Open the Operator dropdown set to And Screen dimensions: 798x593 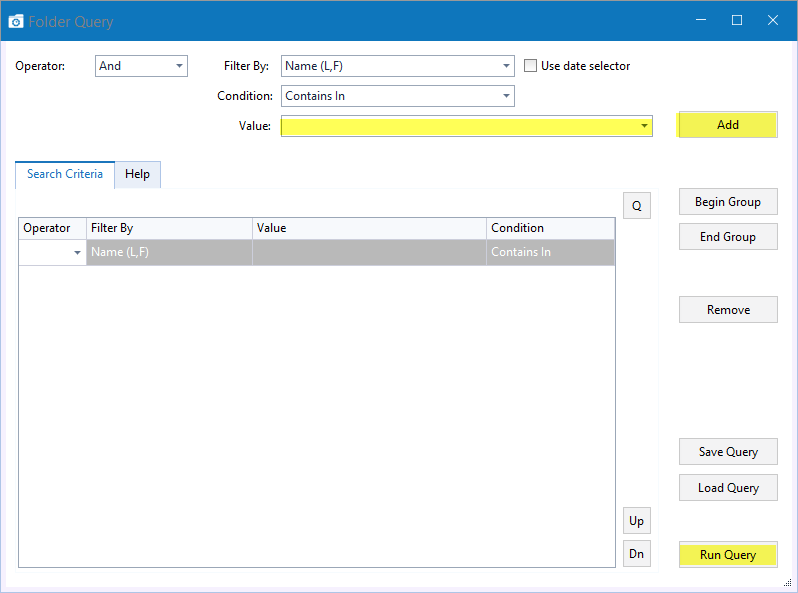(x=141, y=66)
